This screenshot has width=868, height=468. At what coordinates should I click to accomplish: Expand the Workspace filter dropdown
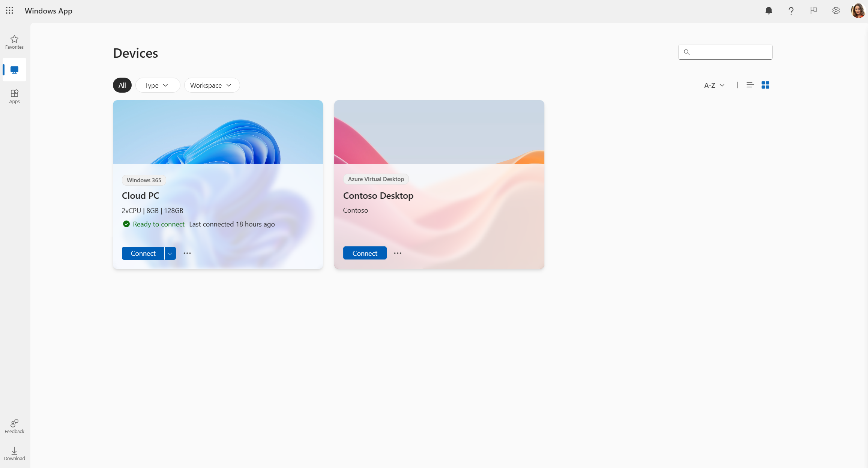[x=211, y=85]
